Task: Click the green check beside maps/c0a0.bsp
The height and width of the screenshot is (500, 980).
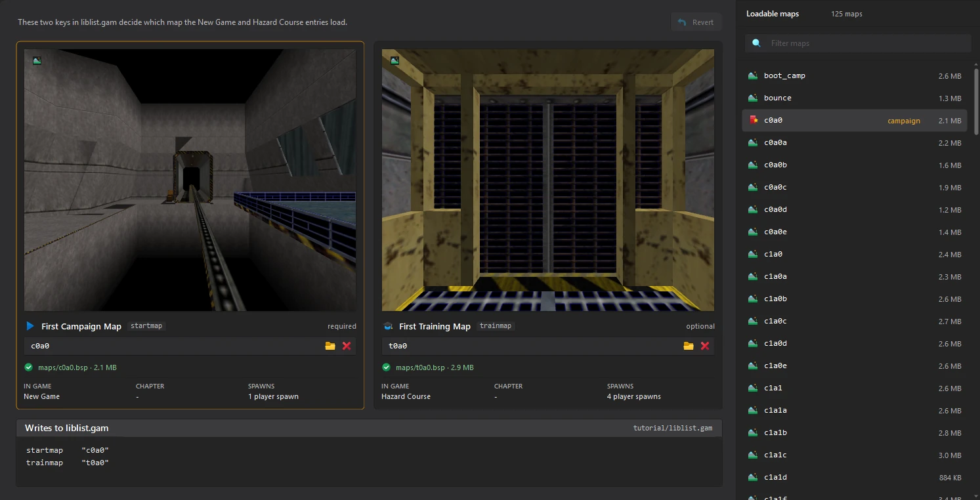Action: (29, 367)
